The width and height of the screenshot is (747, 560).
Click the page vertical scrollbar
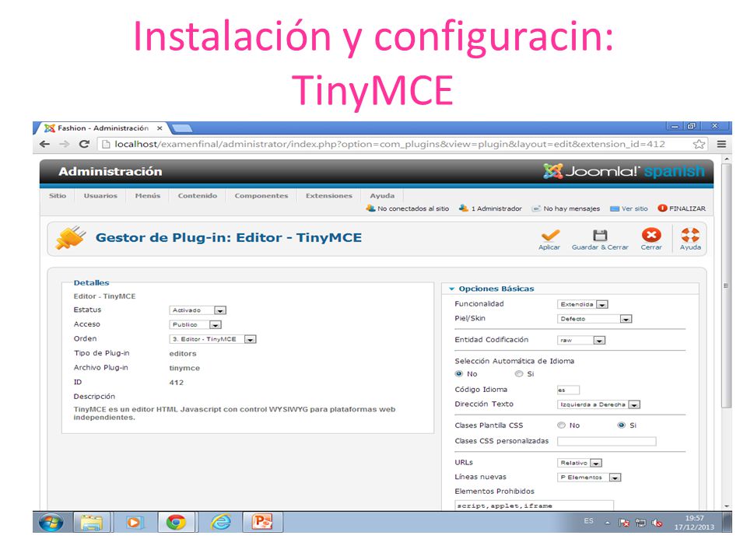click(727, 285)
